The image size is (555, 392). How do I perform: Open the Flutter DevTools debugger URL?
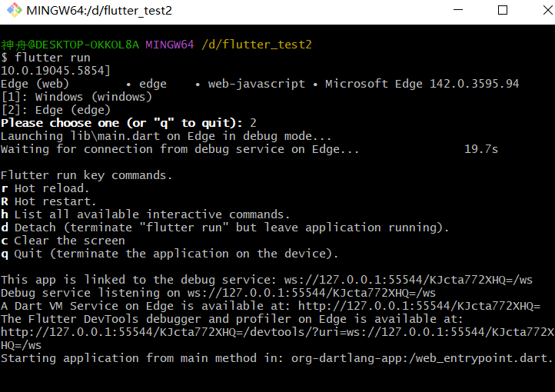coord(277,332)
